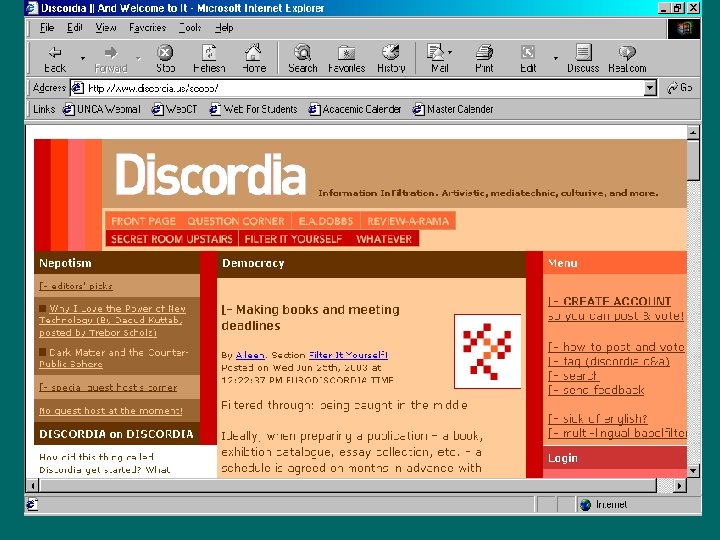Screen dimensions: 720x540
Task: Open the Favorites menu in menu bar
Action: click(147, 28)
